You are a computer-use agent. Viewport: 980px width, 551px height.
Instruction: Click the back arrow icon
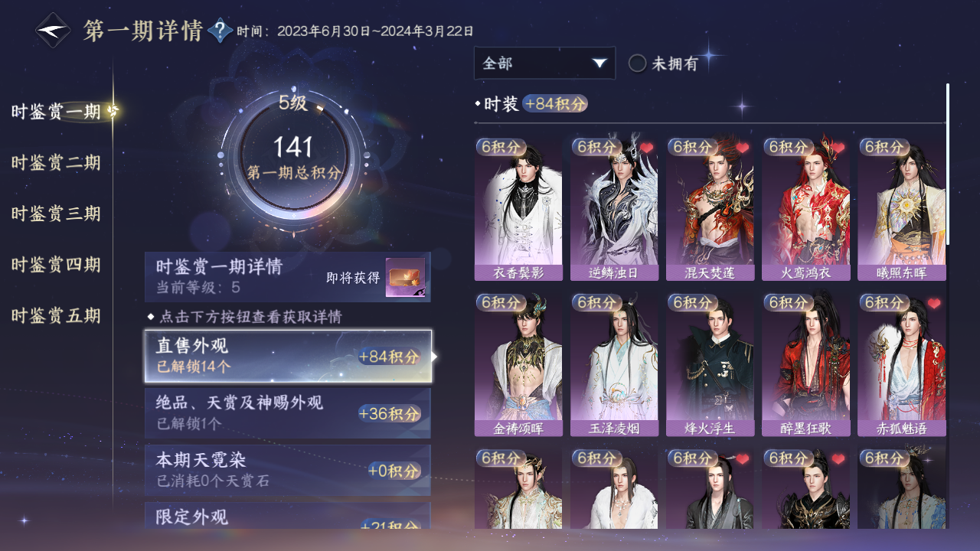pyautogui.click(x=53, y=31)
